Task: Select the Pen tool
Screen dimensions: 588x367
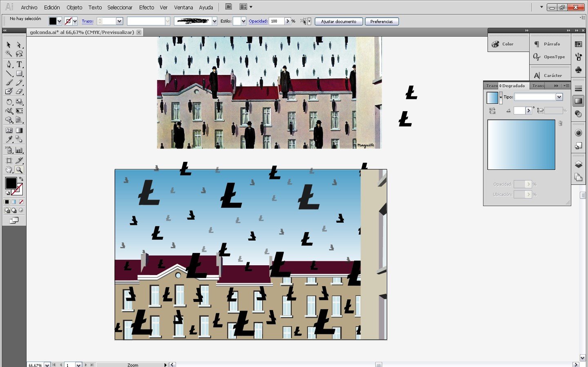Action: 9,65
